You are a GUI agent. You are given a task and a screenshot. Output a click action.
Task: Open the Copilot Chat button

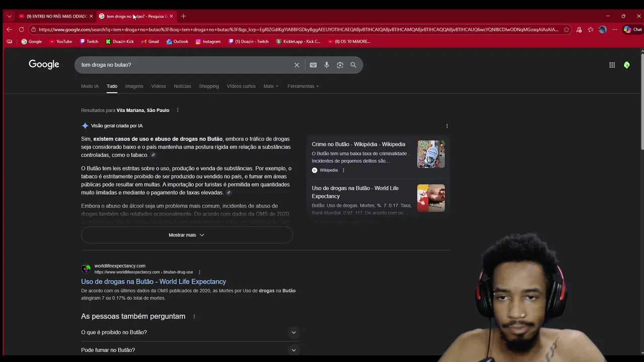pos(632,30)
